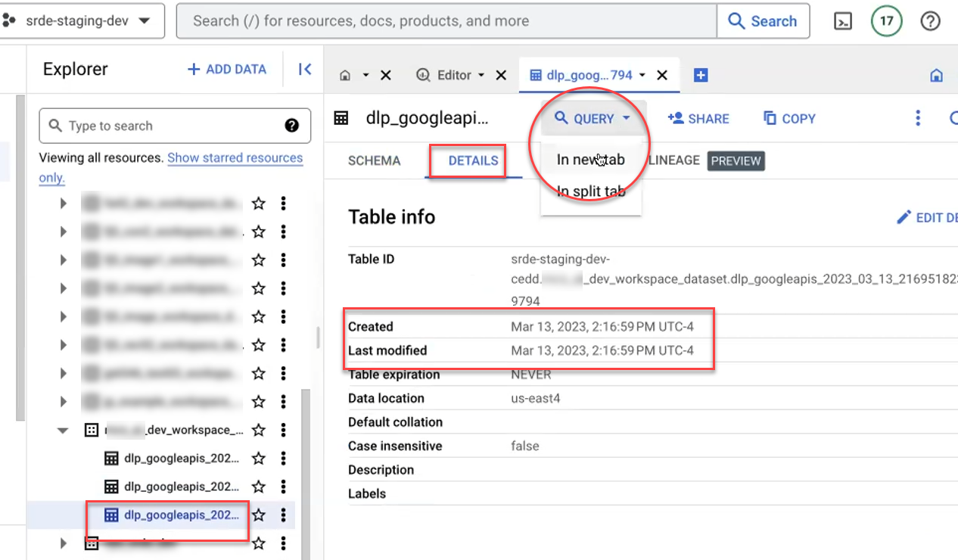This screenshot has height=560, width=958.
Task: Add a new tab with plus icon
Action: click(701, 76)
